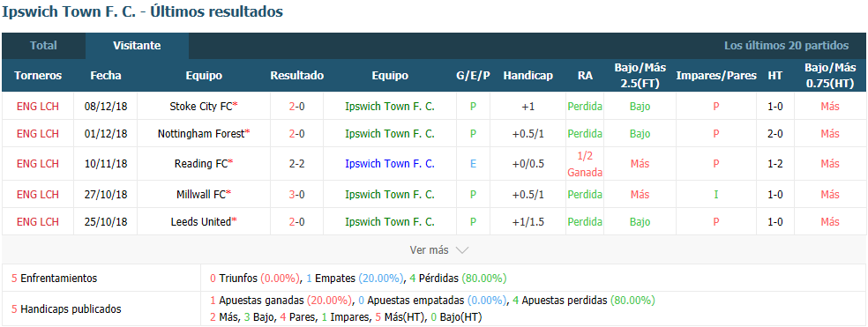Click the Resultado column header
This screenshot has width=868, height=327.
(296, 76)
